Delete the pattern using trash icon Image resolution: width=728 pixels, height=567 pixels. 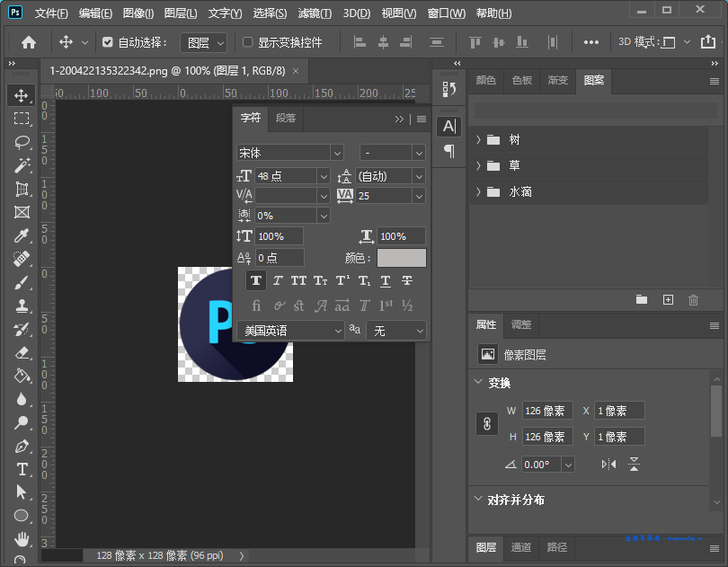tap(693, 300)
